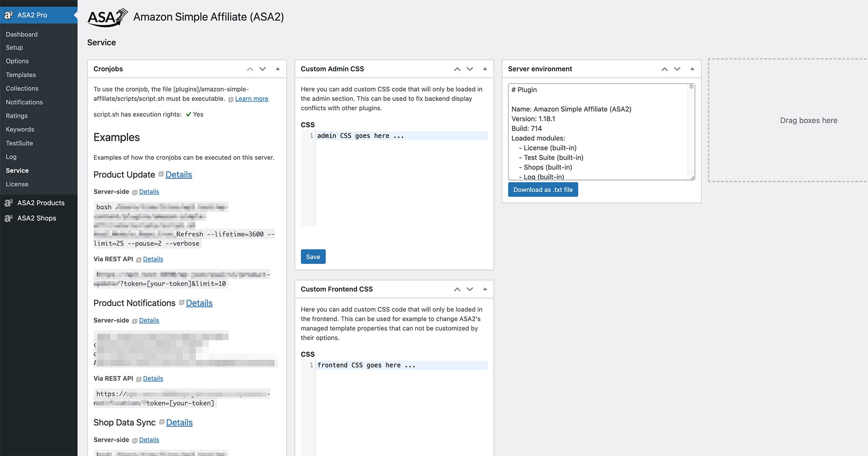Click the ASA2 Shops sidebar icon
The image size is (868, 456).
[9, 218]
